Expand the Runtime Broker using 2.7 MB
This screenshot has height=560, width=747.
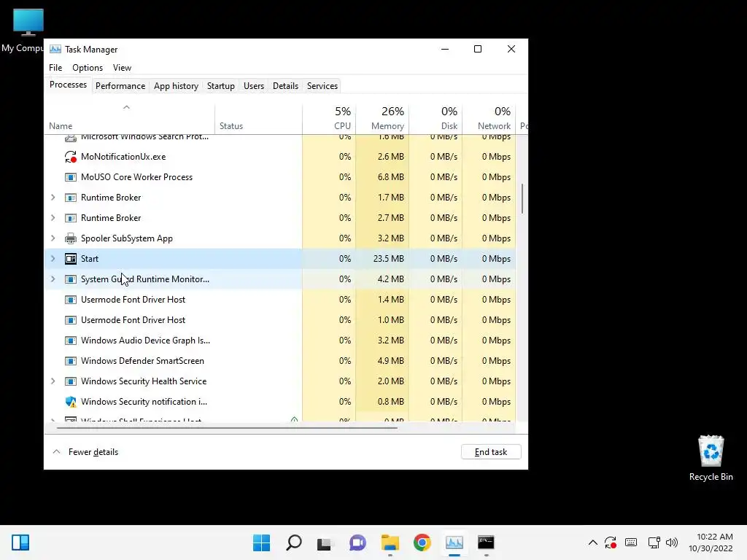(x=53, y=218)
